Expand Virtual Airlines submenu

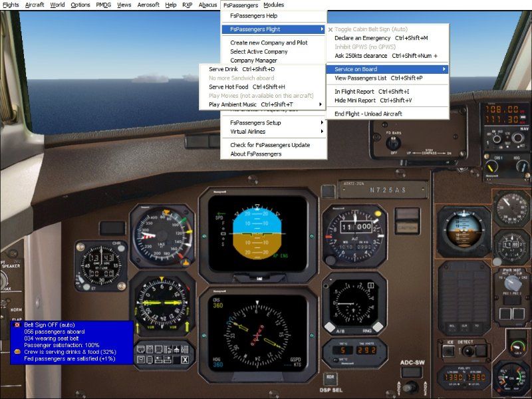click(x=274, y=132)
